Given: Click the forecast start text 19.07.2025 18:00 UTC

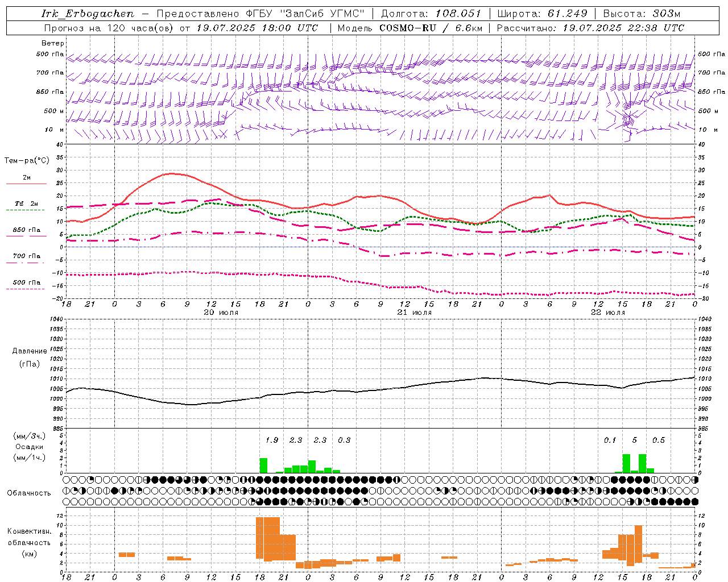Looking at the screenshot, I should 257,28.
